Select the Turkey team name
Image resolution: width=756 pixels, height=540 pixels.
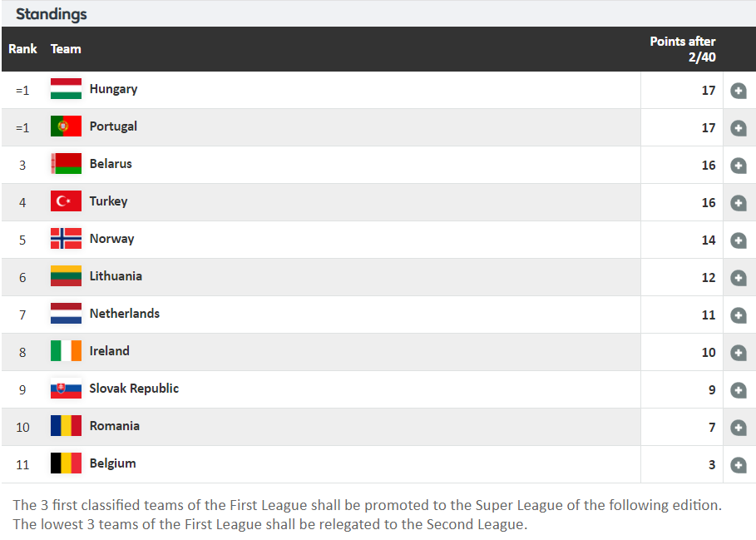[108, 201]
